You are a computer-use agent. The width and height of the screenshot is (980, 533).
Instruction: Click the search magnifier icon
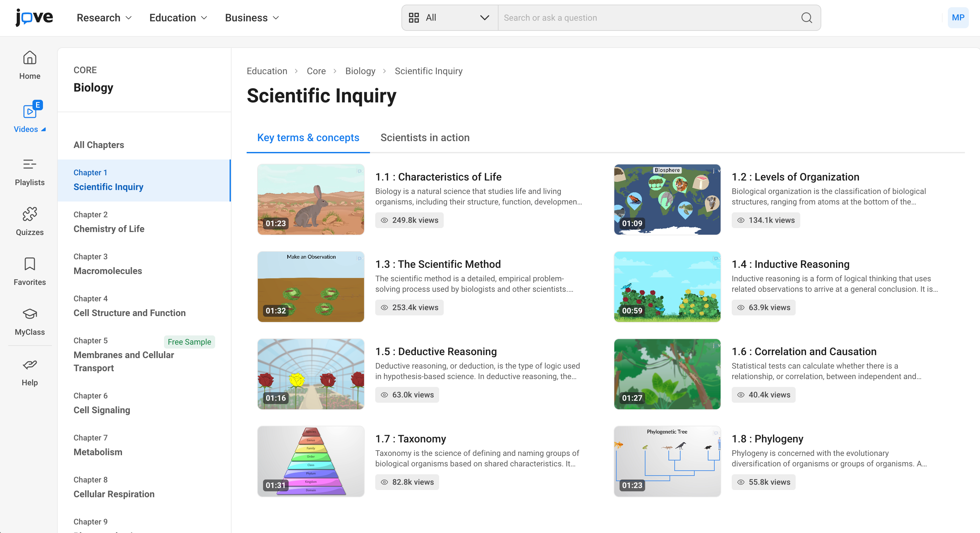pyautogui.click(x=806, y=17)
